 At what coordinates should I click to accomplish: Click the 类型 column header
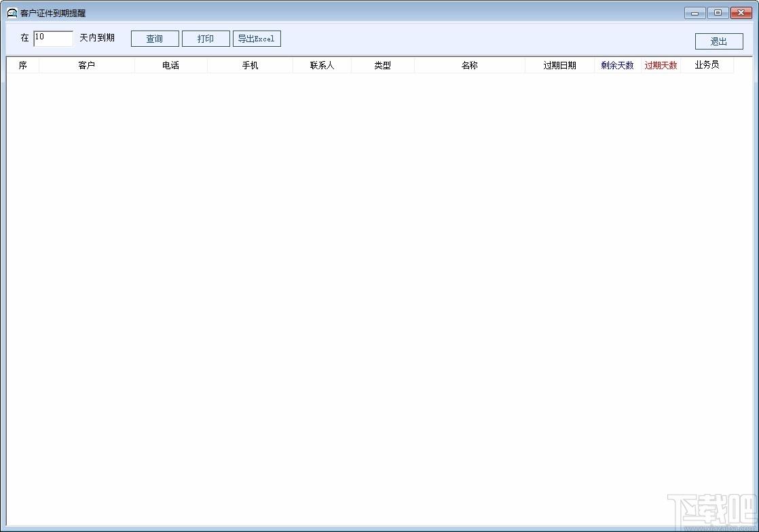coord(383,65)
